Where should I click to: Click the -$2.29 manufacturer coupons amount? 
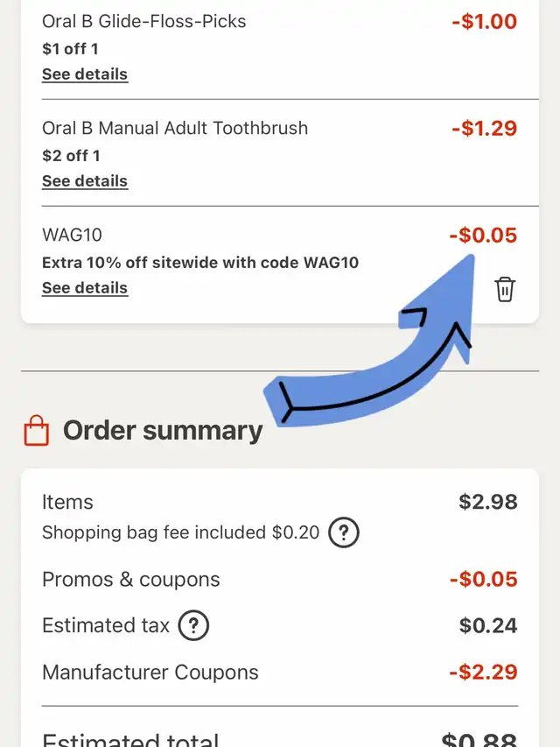tap(482, 673)
